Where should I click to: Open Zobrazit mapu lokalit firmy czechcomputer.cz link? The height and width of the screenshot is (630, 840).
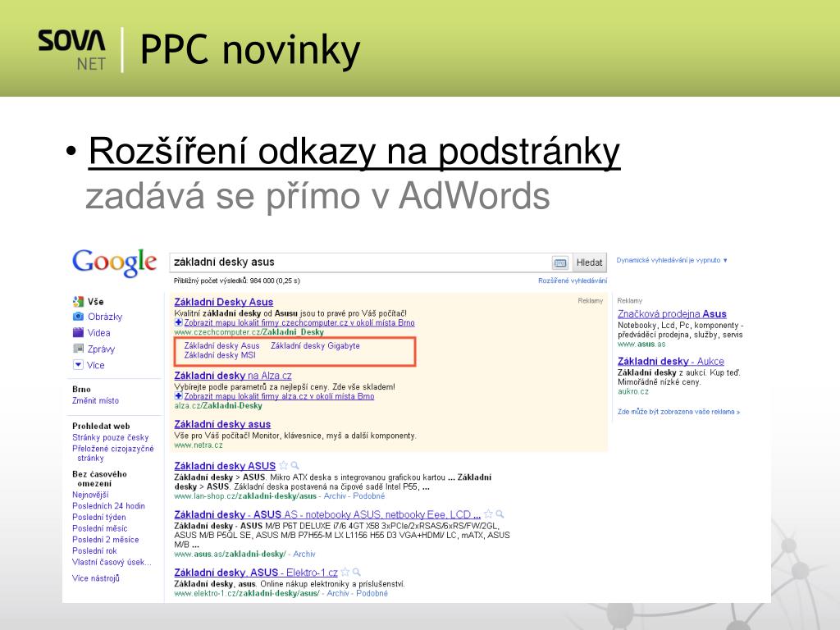pyautogui.click(x=299, y=322)
